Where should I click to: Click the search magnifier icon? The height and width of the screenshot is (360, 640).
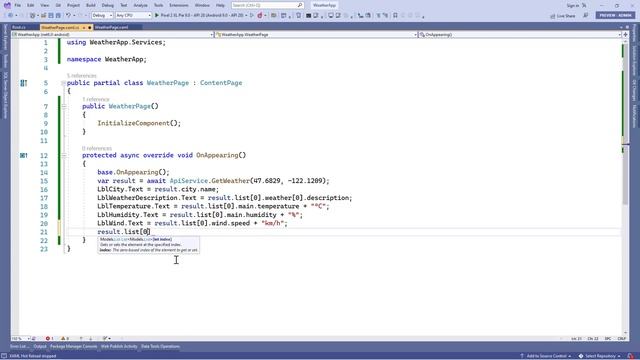tap(300, 5)
